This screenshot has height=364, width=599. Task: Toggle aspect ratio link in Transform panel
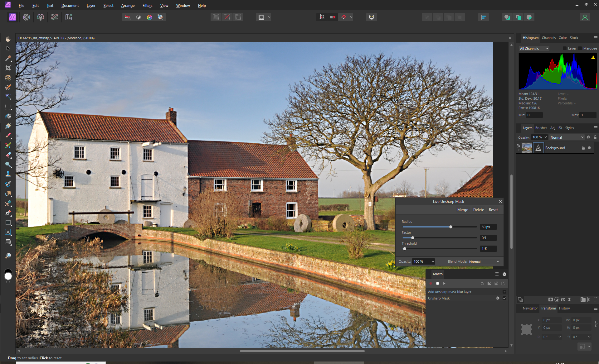pyautogui.click(x=596, y=324)
